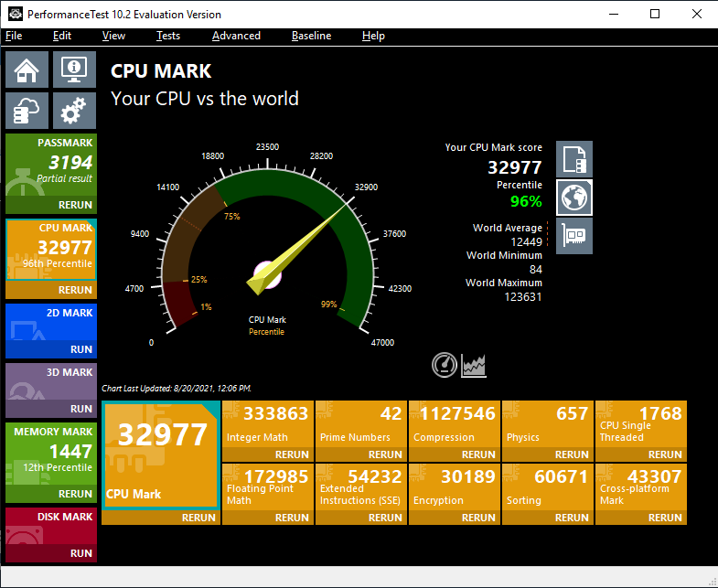Screen dimensions: 718x588
Task: Run the Disk Mark test
Action: click(51, 553)
